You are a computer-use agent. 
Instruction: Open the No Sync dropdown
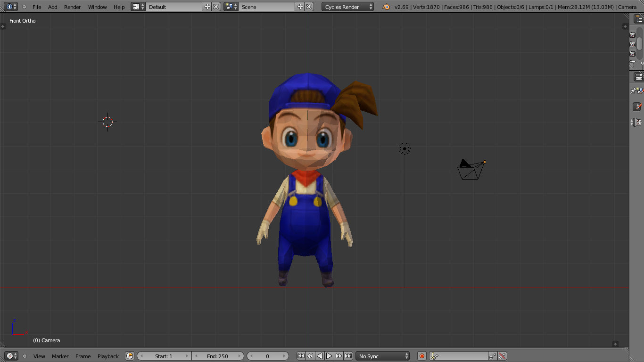click(x=383, y=356)
